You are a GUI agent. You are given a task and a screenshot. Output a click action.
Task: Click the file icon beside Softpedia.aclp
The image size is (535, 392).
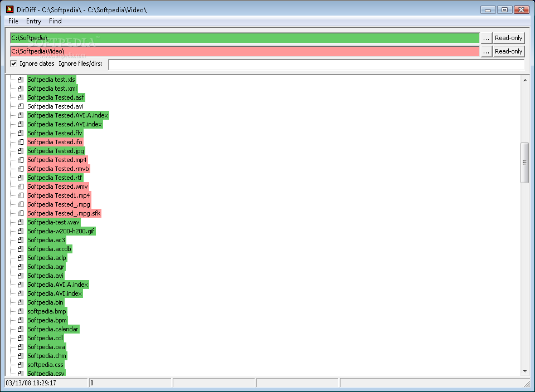21,258
